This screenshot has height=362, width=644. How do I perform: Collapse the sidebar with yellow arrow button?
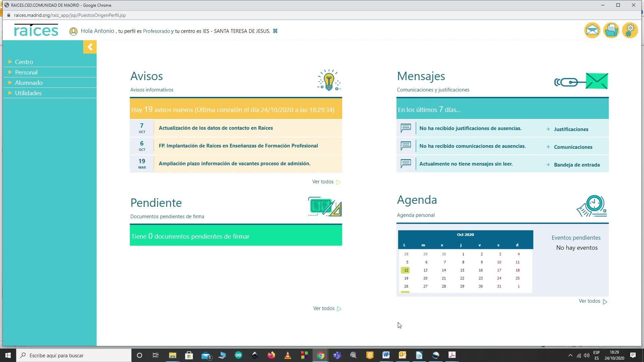pyautogui.click(x=90, y=47)
